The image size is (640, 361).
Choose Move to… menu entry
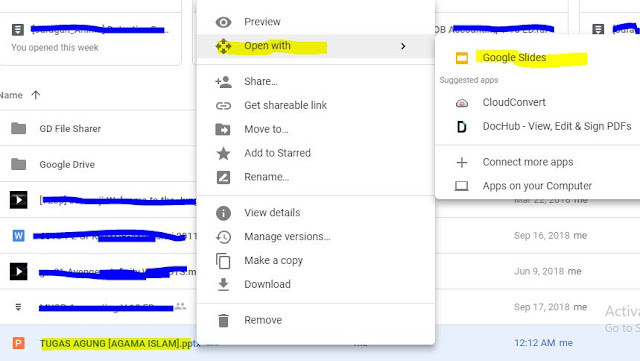coord(316,129)
